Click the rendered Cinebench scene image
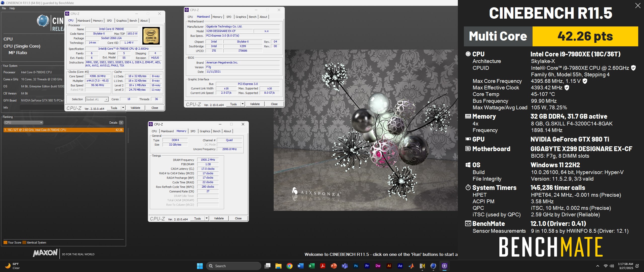This screenshot has width=644, height=272. [x=366, y=130]
